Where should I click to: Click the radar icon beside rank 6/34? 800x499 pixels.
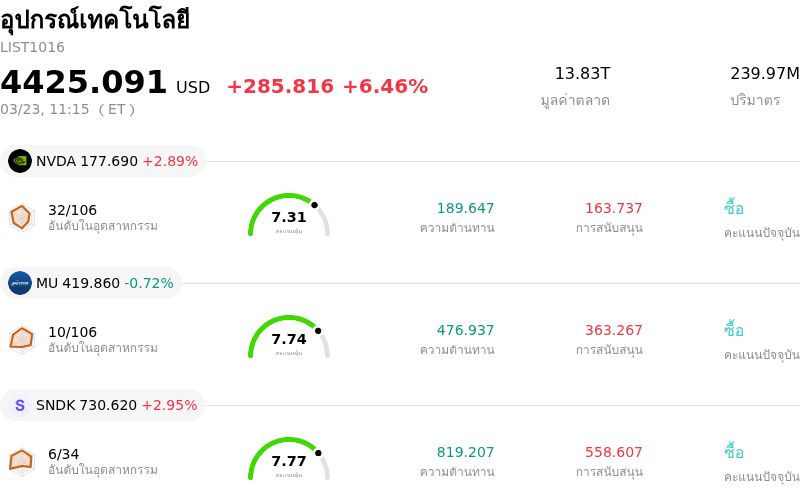pyautogui.click(x=21, y=461)
